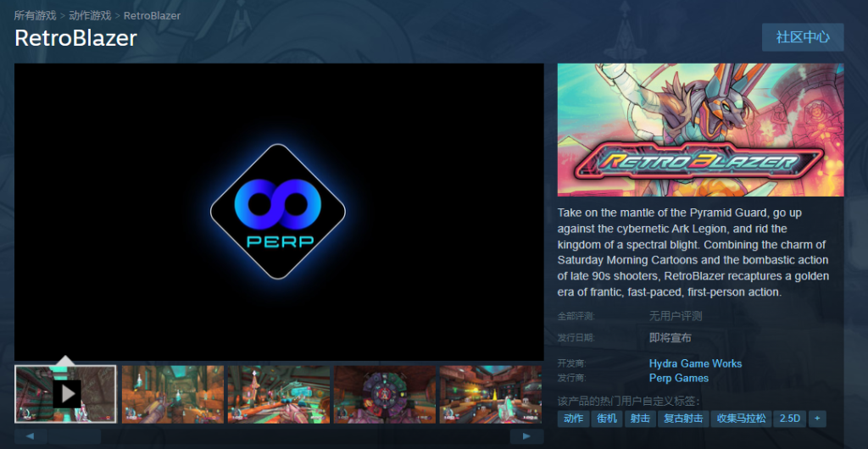Open publisher Perp Games link
This screenshot has width=868, height=449.
[679, 378]
